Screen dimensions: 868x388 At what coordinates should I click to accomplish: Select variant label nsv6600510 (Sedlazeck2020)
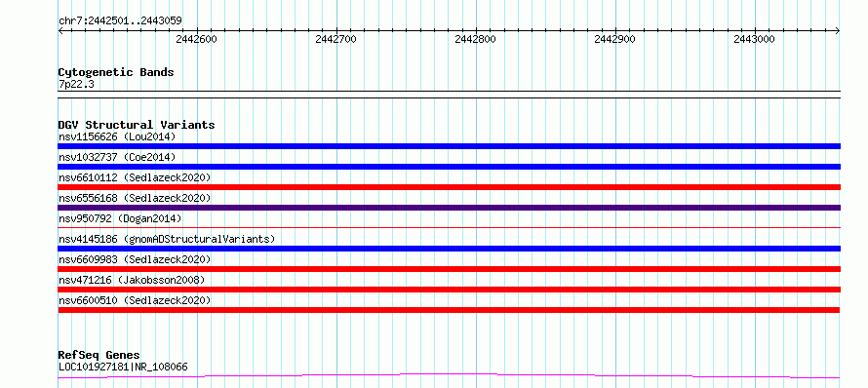(135, 300)
